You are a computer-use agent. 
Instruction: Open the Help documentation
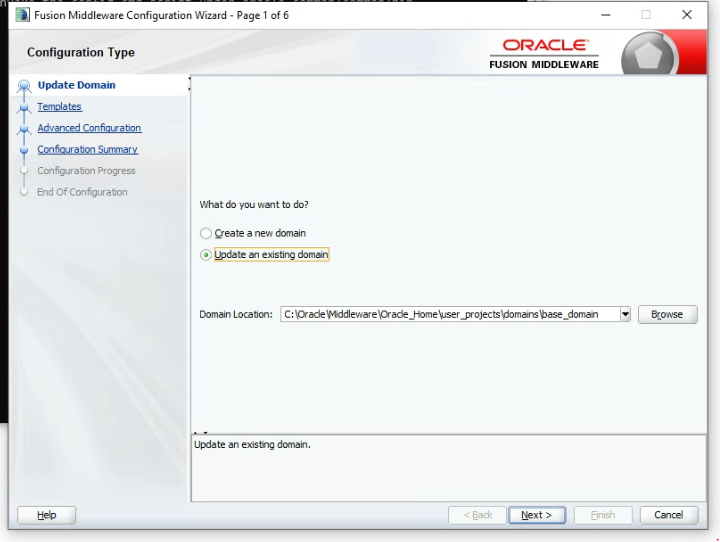pyautogui.click(x=46, y=515)
